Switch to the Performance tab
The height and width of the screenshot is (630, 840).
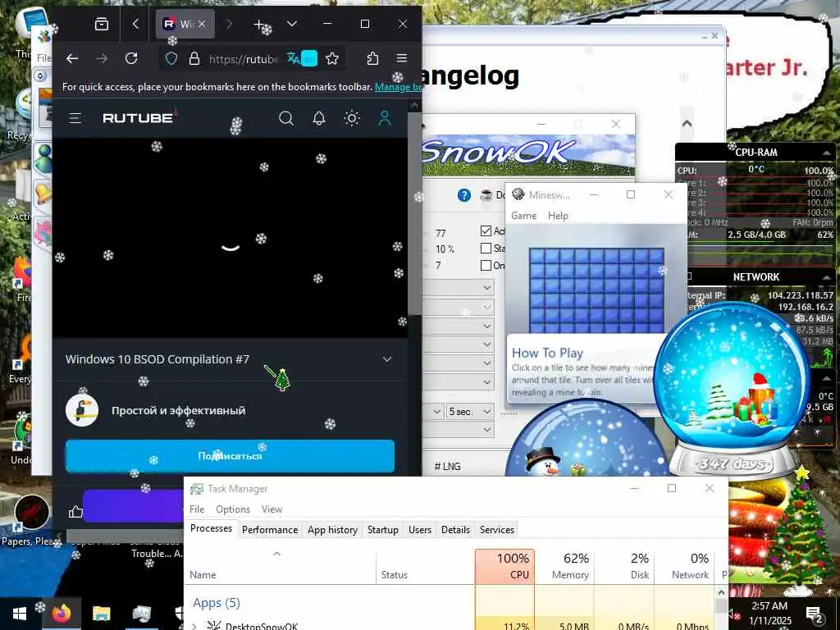(269, 529)
